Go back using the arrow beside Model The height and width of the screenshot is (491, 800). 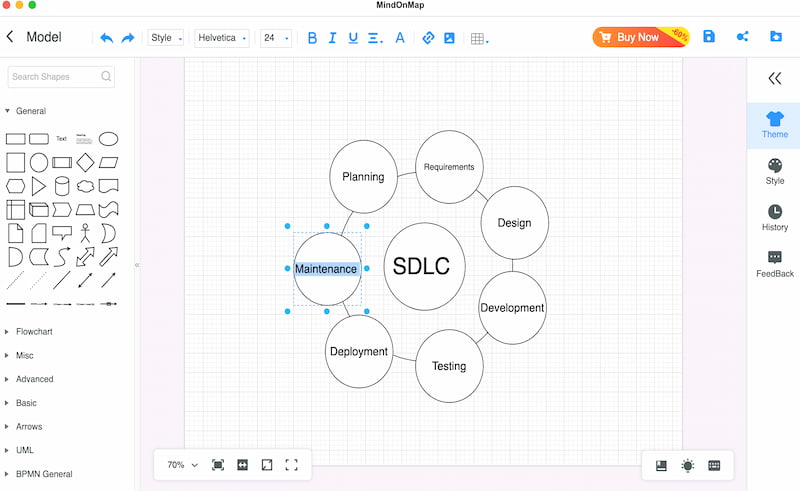pyautogui.click(x=10, y=36)
